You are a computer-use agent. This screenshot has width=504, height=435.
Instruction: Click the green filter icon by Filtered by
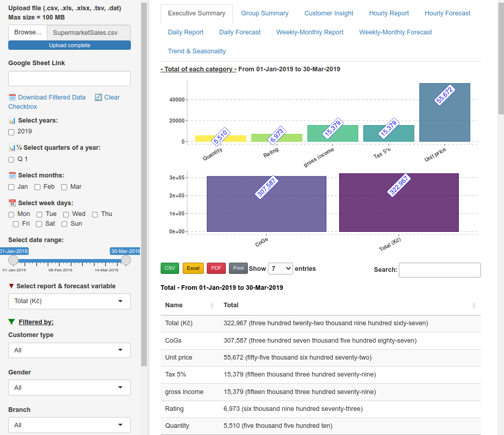coord(12,322)
